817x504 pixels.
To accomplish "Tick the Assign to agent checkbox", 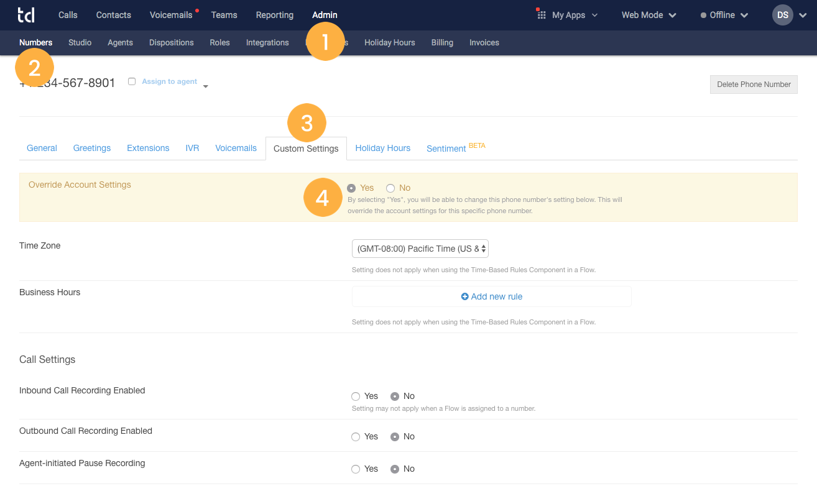I will tap(132, 81).
